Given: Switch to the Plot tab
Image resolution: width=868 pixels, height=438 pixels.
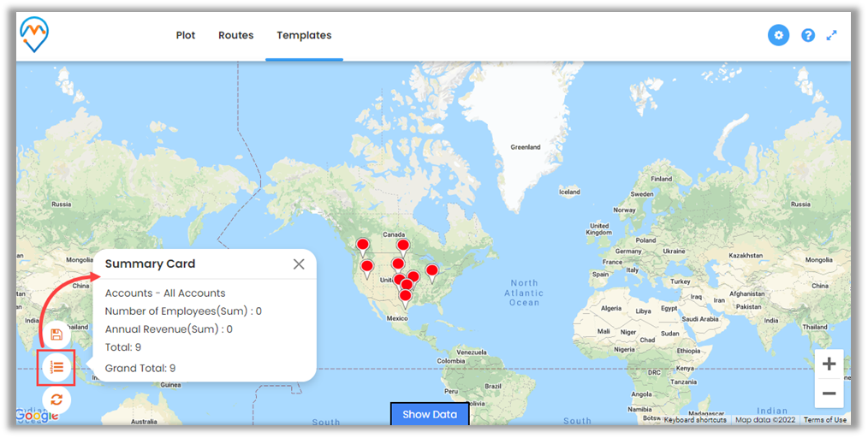Looking at the screenshot, I should pos(186,35).
